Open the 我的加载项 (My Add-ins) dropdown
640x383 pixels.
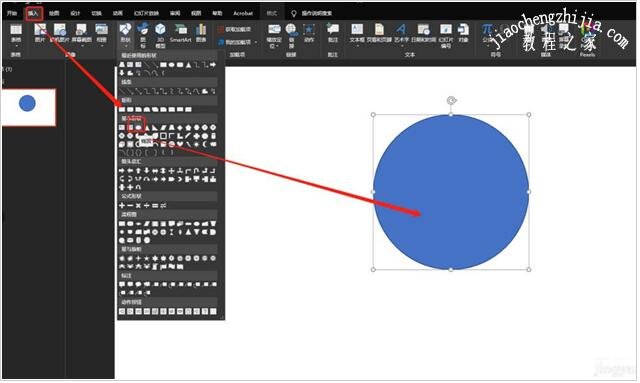pyautogui.click(x=238, y=42)
